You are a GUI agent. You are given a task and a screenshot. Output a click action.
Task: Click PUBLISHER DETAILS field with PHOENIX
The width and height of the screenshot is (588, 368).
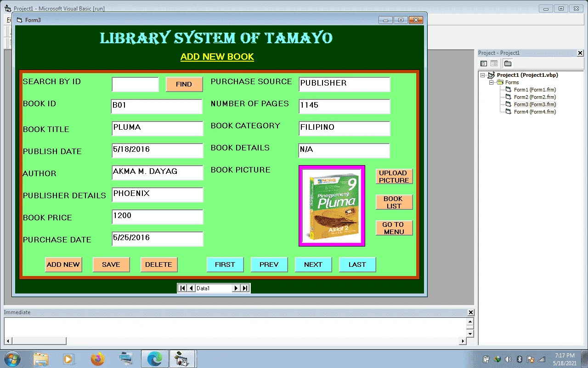(157, 195)
